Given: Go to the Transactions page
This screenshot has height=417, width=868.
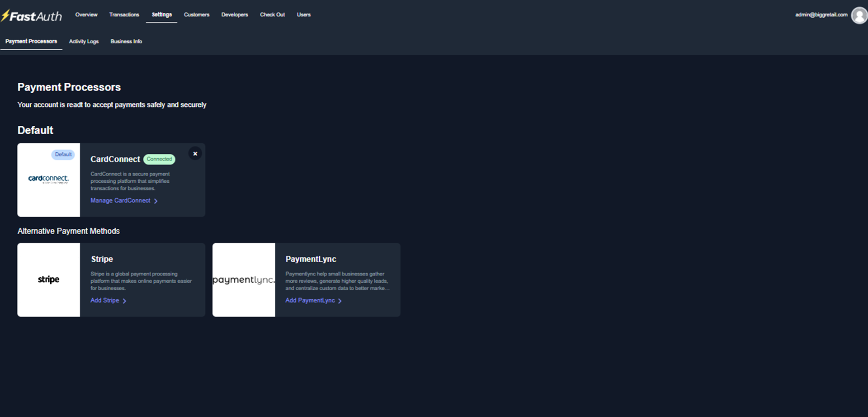Looking at the screenshot, I should [x=124, y=14].
